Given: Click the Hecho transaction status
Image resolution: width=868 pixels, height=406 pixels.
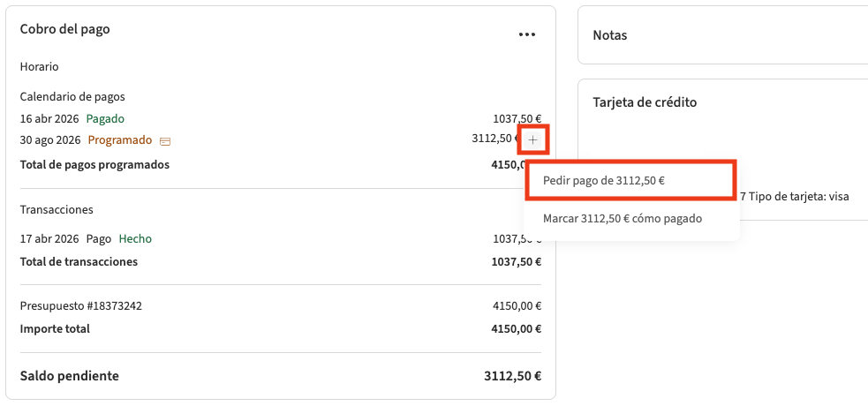Looking at the screenshot, I should click(135, 239).
